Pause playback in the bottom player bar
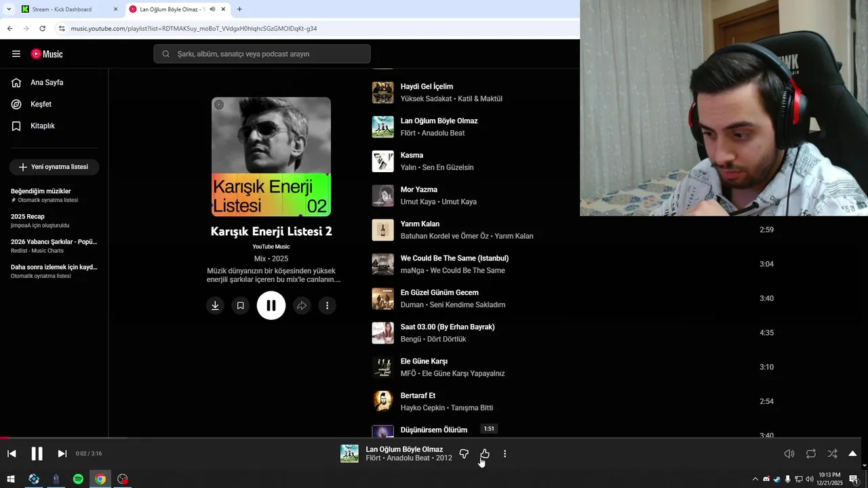The width and height of the screenshot is (868, 488). pyautogui.click(x=37, y=454)
